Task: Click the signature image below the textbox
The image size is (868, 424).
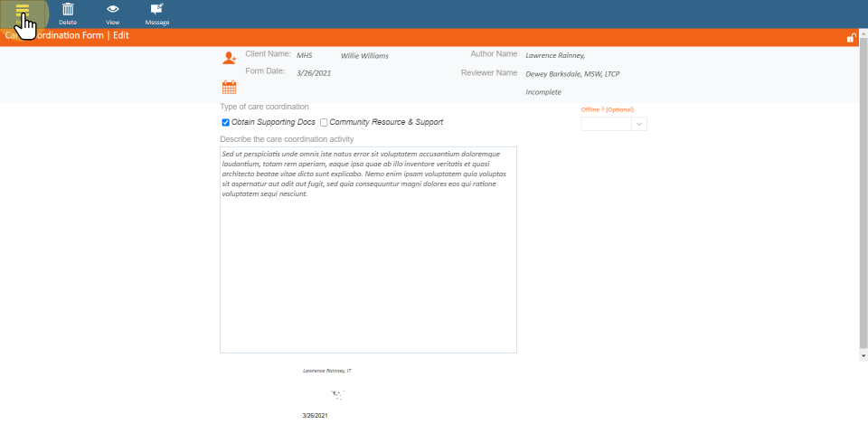Action: [x=338, y=394]
